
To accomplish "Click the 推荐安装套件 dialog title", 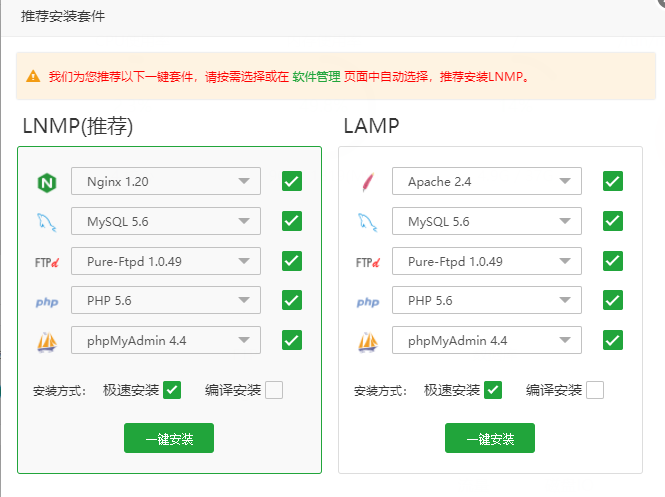I will pyautogui.click(x=63, y=17).
